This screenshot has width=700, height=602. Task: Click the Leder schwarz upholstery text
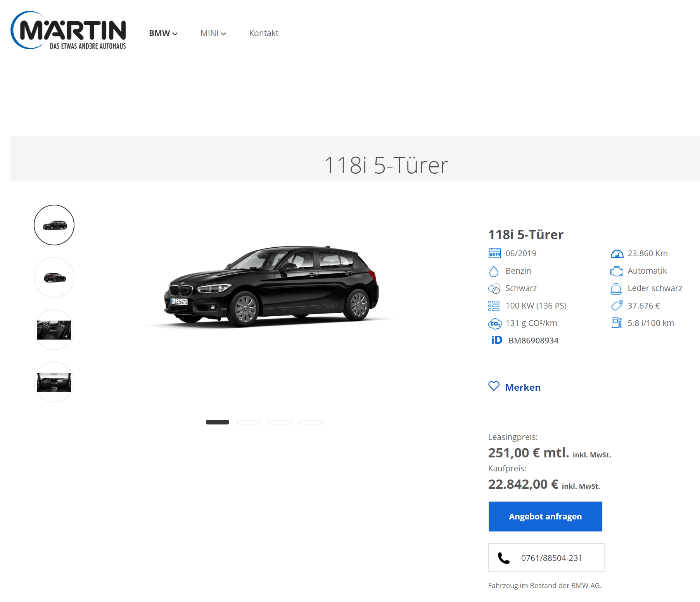pos(655,288)
